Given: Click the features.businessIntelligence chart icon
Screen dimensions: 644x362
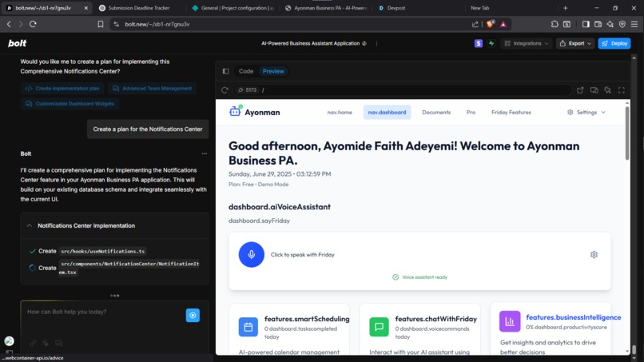Looking at the screenshot, I should pyautogui.click(x=510, y=321).
